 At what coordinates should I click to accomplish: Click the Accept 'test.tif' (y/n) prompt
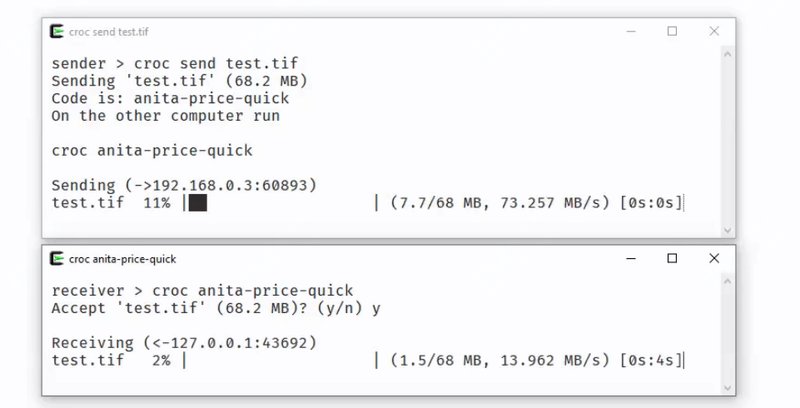coord(215,308)
